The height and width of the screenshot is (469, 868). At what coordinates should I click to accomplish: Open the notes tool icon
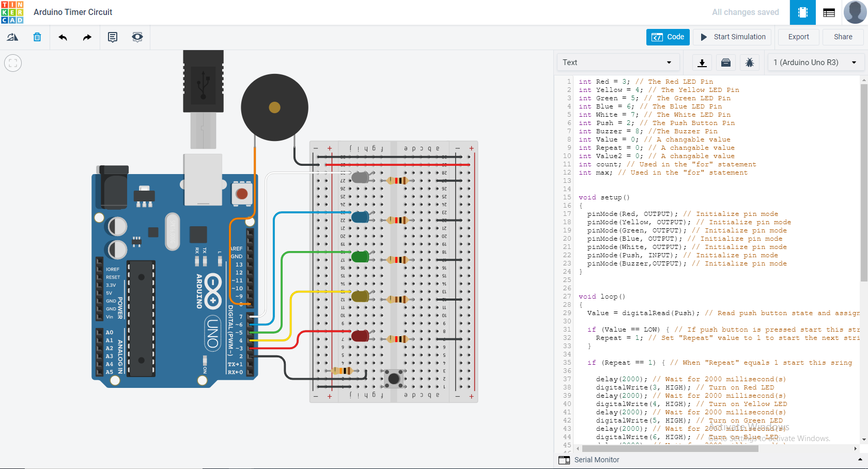pos(113,37)
